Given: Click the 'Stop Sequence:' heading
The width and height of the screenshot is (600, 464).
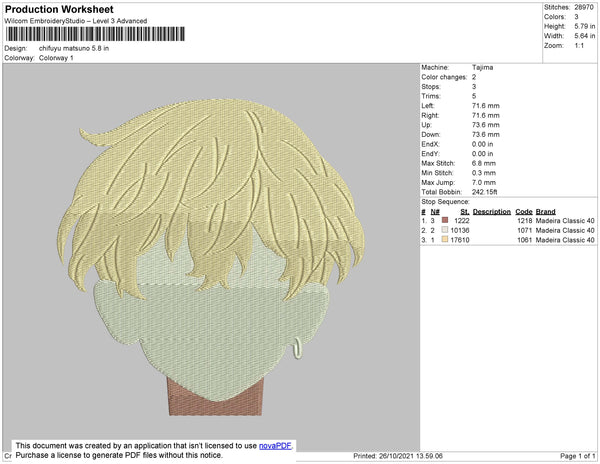Looking at the screenshot, I should coord(445,202).
